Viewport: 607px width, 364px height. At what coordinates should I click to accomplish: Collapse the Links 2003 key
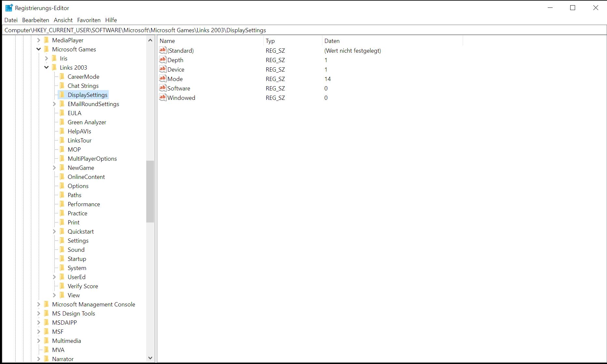pos(47,67)
